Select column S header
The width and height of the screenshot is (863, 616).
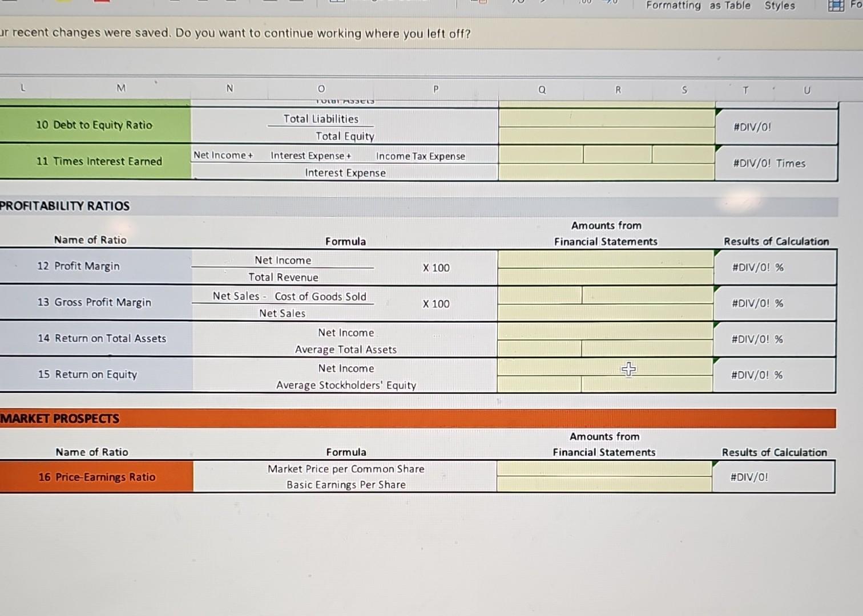tap(684, 90)
